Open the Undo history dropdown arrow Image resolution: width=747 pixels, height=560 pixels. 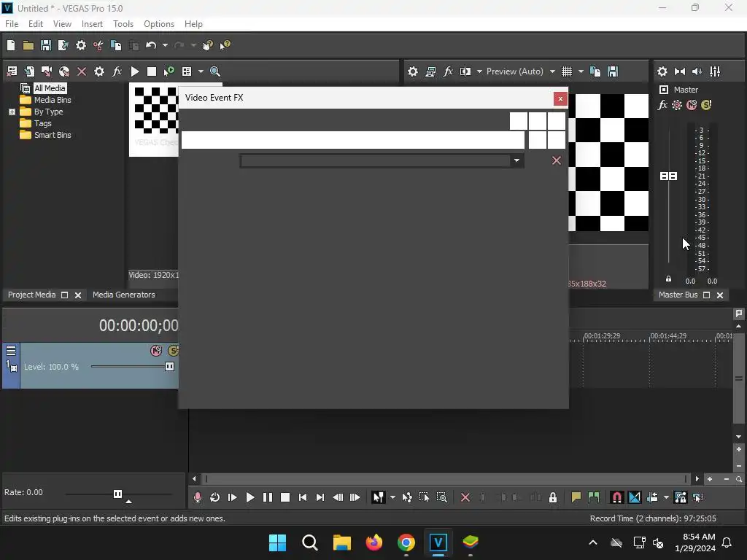pyautogui.click(x=165, y=45)
